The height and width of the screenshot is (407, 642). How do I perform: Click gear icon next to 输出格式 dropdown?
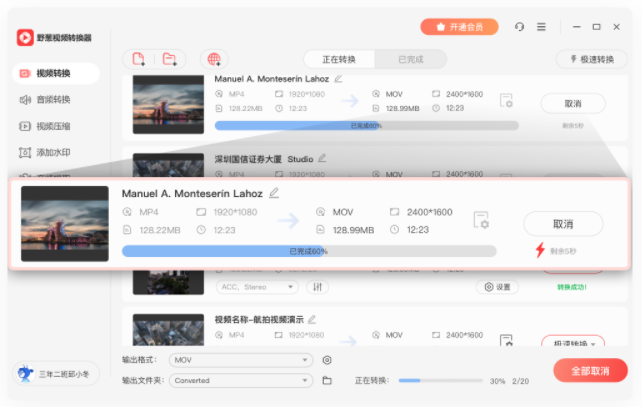point(327,360)
